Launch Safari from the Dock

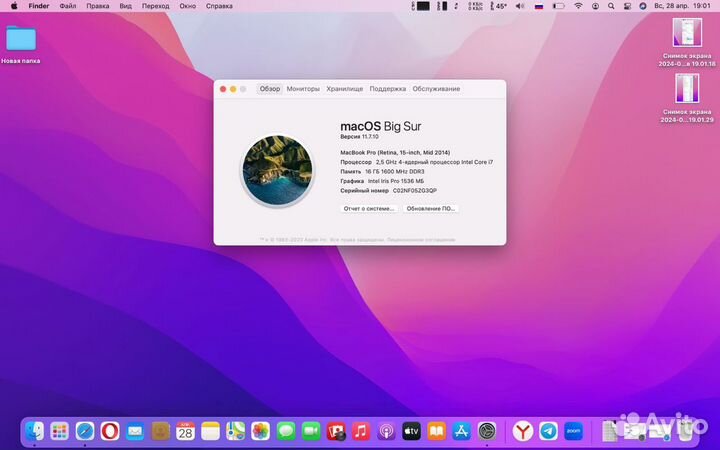(85, 431)
